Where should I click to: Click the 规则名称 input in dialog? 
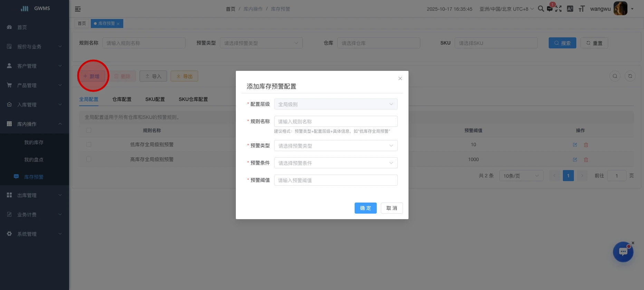pyautogui.click(x=336, y=121)
